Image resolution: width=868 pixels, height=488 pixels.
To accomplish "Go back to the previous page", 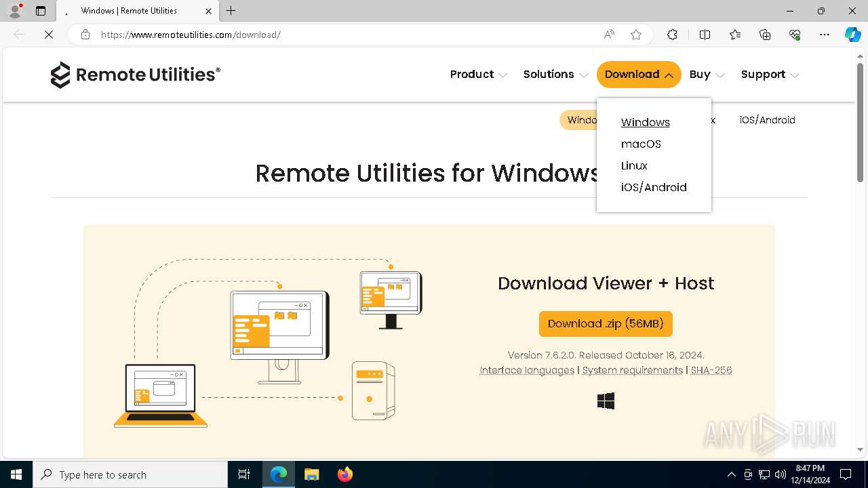I will click(x=19, y=35).
